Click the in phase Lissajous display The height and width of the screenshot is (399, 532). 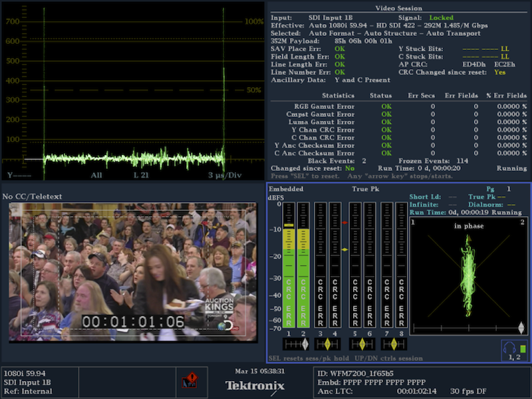468,273
